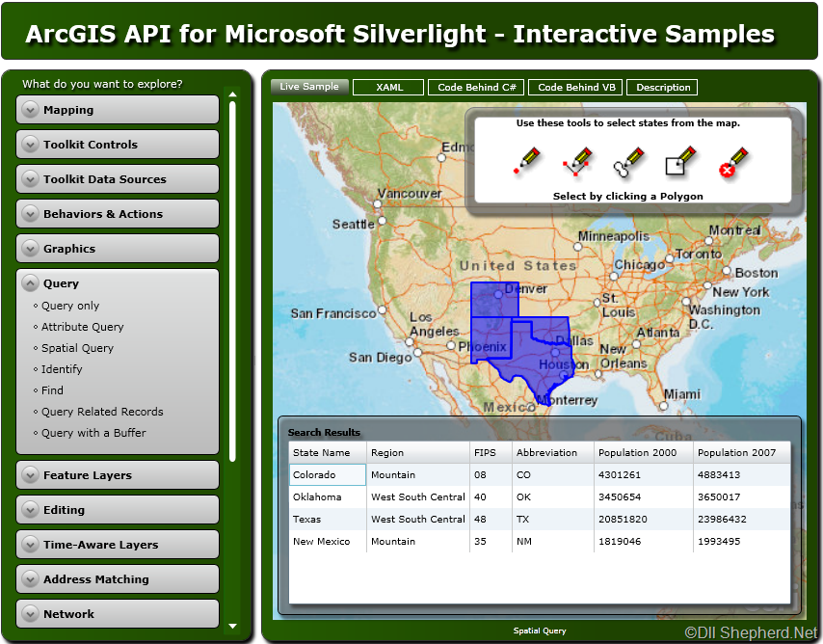The height and width of the screenshot is (644, 823).
Task: Expand the Network section
Action: [x=118, y=614]
